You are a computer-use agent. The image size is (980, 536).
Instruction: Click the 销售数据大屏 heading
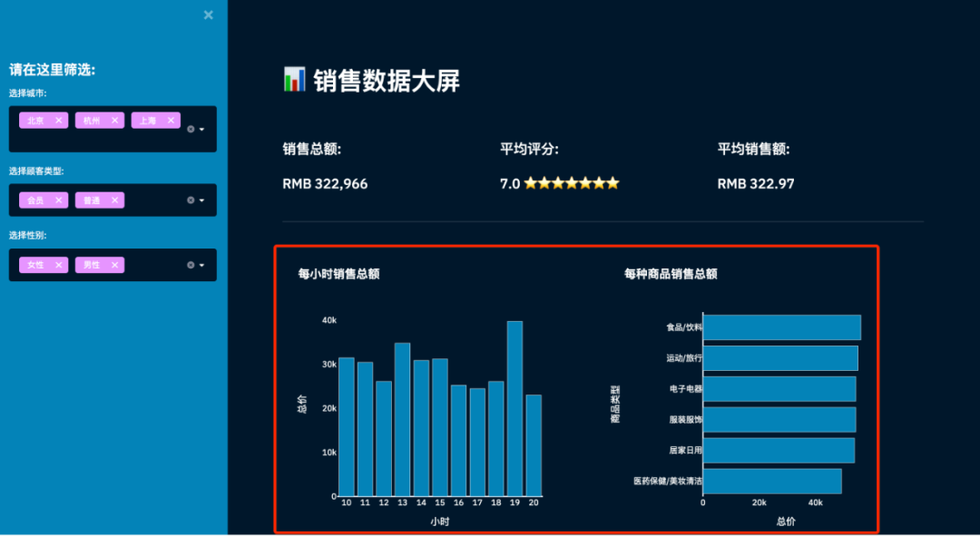pos(387,82)
